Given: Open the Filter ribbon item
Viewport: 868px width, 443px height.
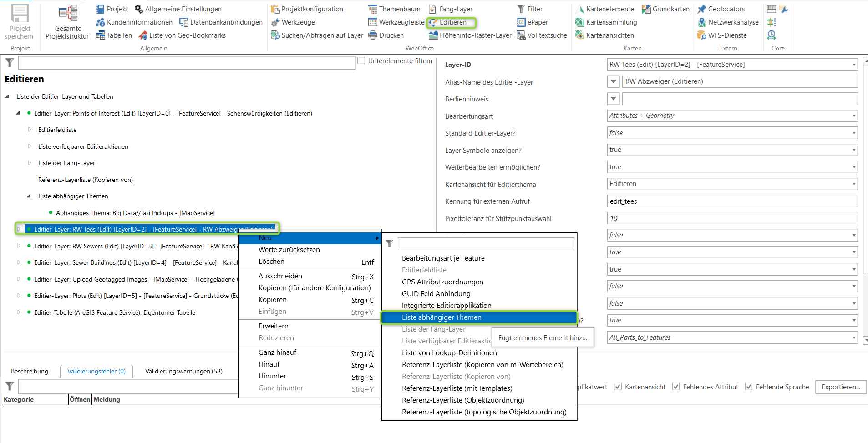Looking at the screenshot, I should tap(529, 9).
